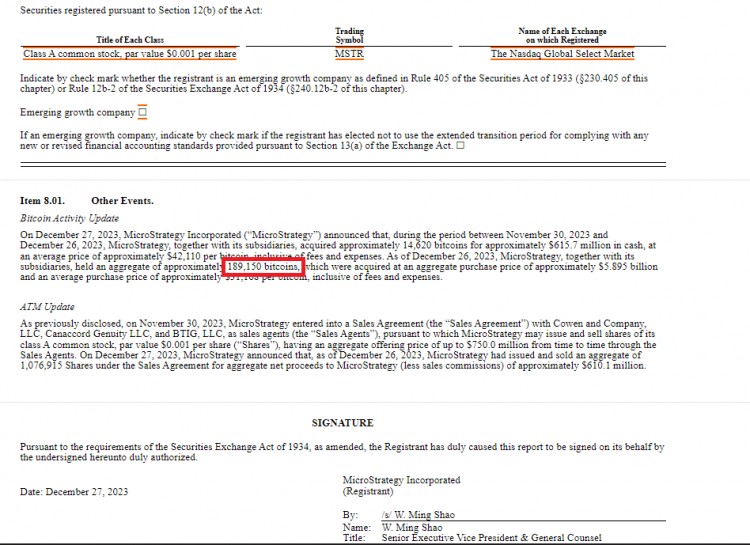Select the "ATM Update" subheading
Image resolution: width=750 pixels, height=545 pixels.
[47, 307]
